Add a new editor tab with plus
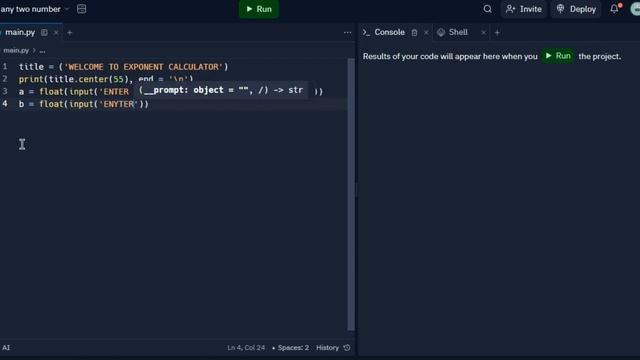Image resolution: width=640 pixels, height=360 pixels. [70, 32]
